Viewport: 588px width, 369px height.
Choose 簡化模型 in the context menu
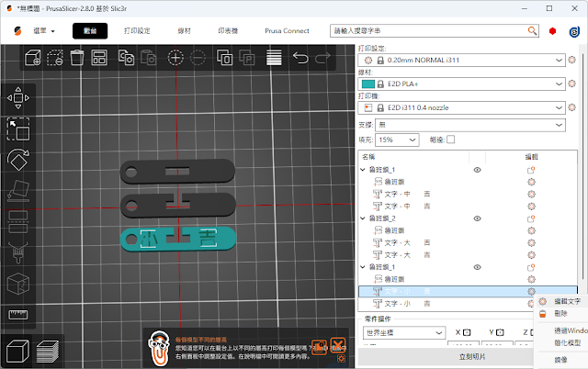click(x=568, y=342)
